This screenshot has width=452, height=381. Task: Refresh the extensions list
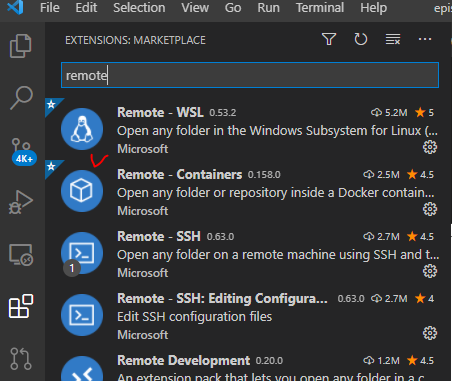tap(361, 39)
